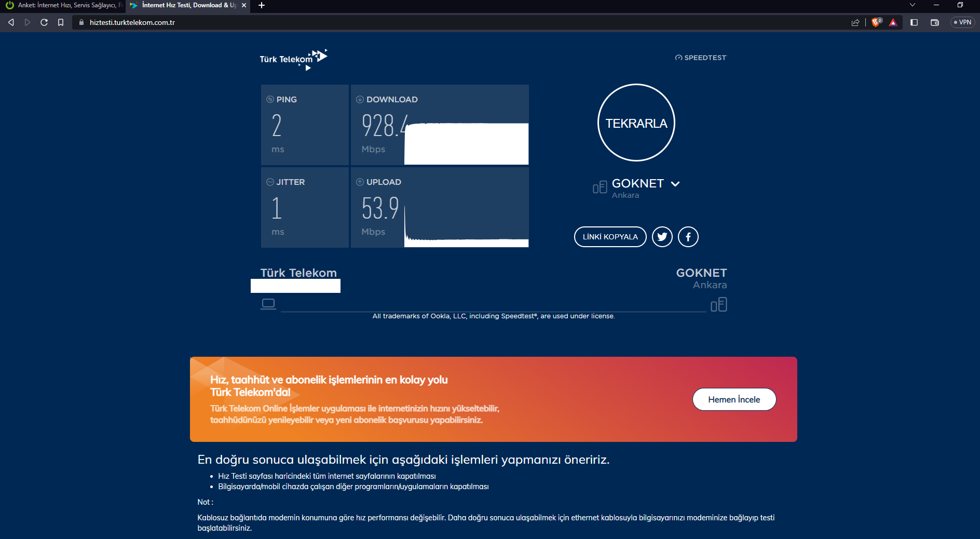Go forward to next page
This screenshot has width=980, height=539.
28,22
